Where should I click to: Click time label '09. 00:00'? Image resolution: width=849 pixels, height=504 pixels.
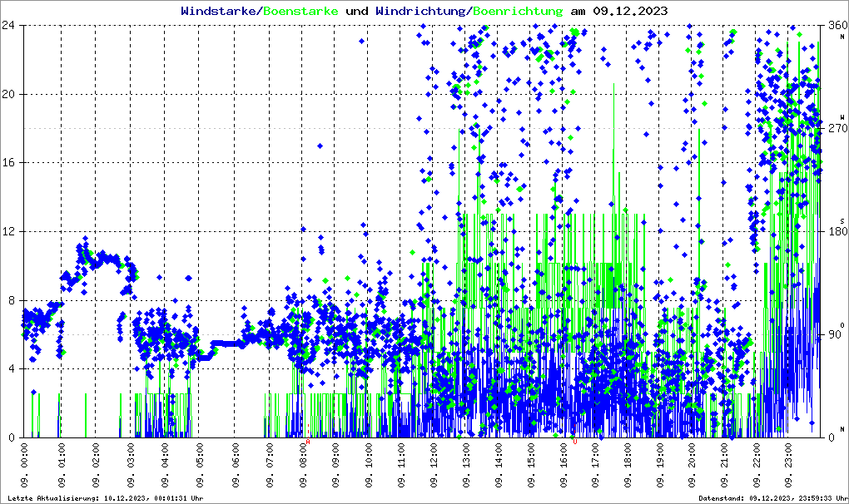(x=24, y=465)
